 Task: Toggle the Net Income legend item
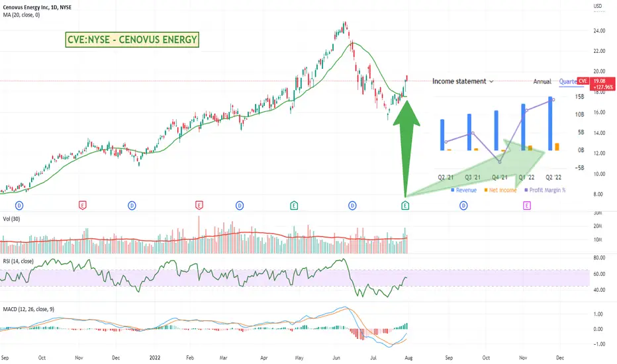click(x=500, y=190)
